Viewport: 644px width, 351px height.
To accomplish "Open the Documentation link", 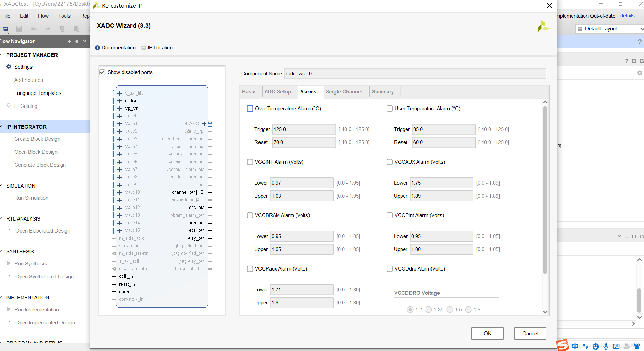I will tap(118, 48).
